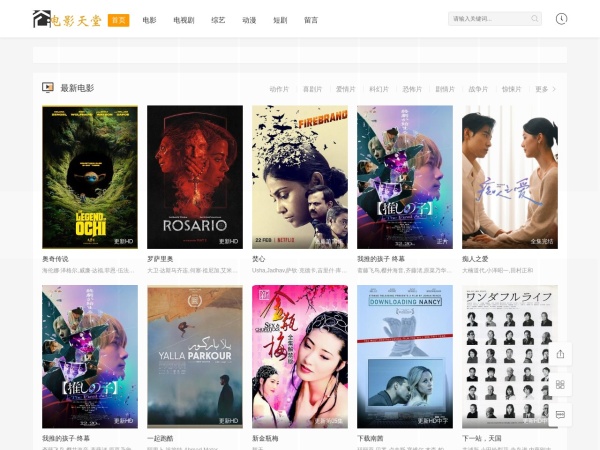Open the watch history clock icon
The height and width of the screenshot is (450, 600).
tap(561, 19)
